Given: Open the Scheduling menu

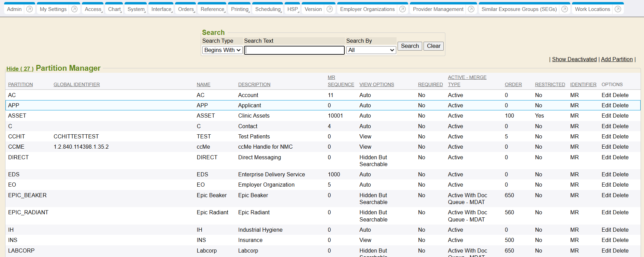Looking at the screenshot, I should 268,9.
